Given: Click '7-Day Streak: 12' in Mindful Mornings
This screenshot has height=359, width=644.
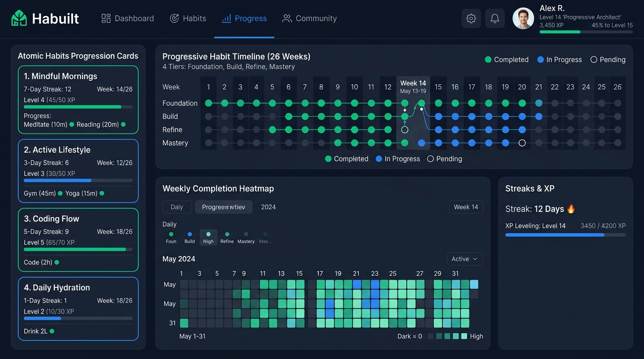Looking at the screenshot, I should (x=48, y=89).
